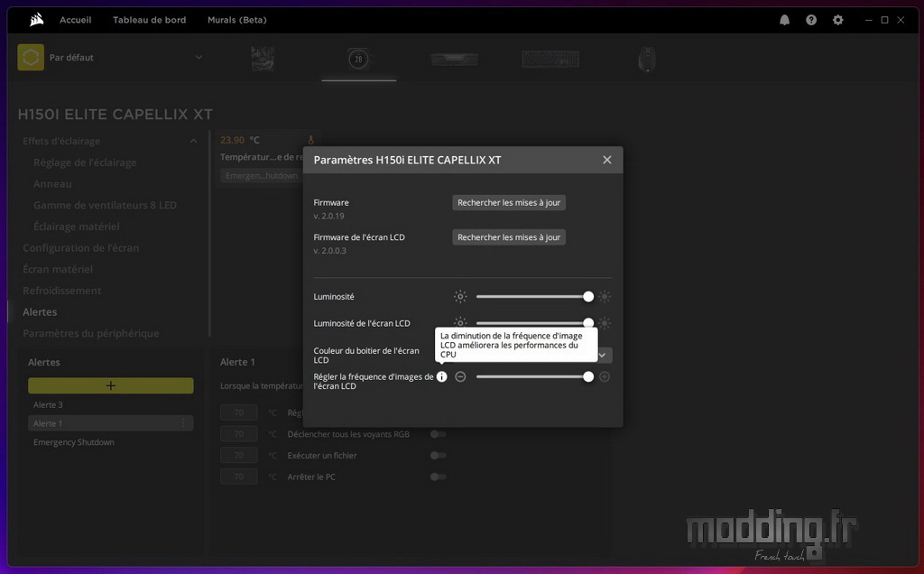
Task: Open the Tableau de bord tab
Action: (150, 20)
